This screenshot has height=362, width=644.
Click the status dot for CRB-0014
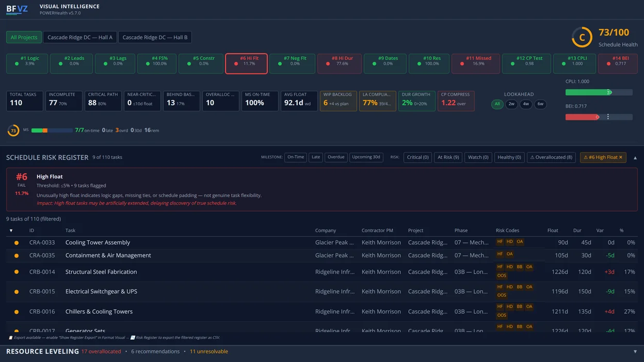(x=17, y=272)
